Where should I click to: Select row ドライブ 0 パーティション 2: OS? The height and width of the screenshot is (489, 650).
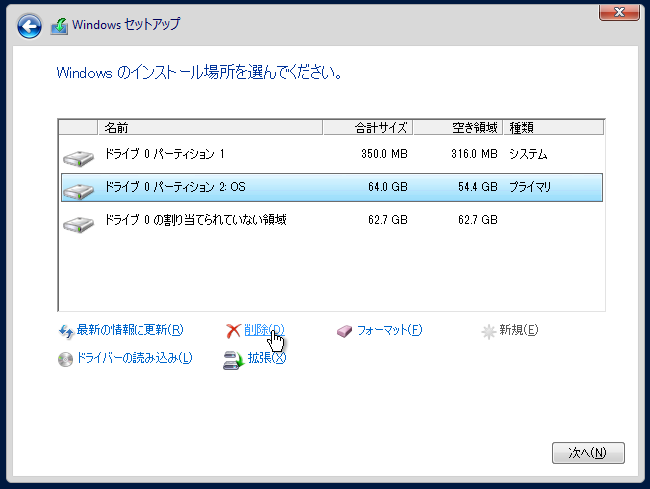tap(332, 187)
